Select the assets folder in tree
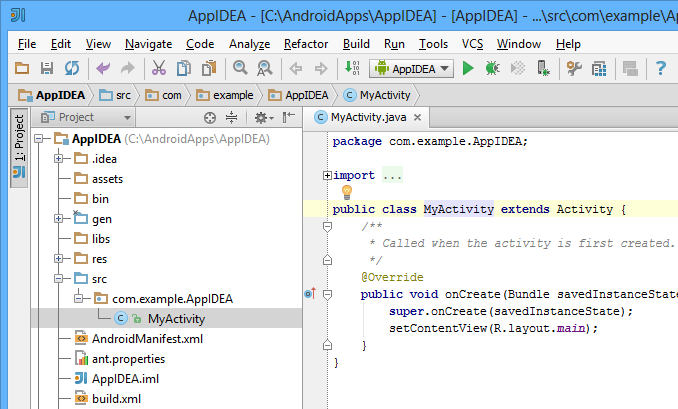The image size is (678, 409). (x=107, y=179)
